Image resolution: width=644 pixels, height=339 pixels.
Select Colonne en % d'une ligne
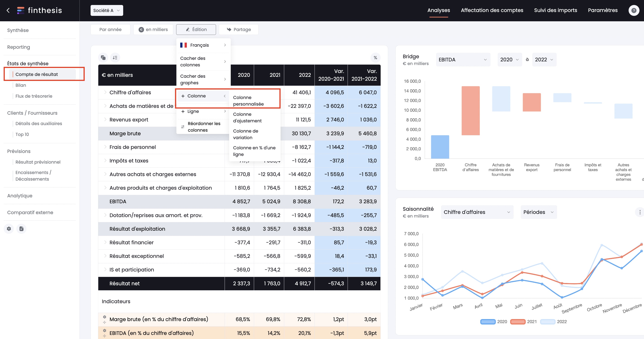tap(254, 151)
